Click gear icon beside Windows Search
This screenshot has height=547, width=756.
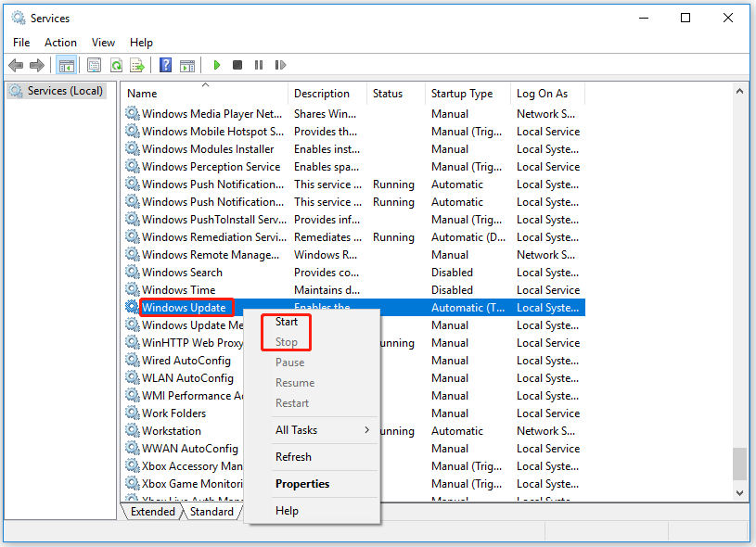(133, 272)
